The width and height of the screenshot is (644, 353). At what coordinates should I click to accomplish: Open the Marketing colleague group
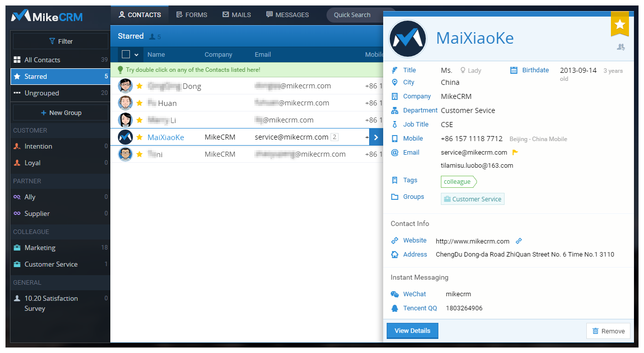point(60,248)
